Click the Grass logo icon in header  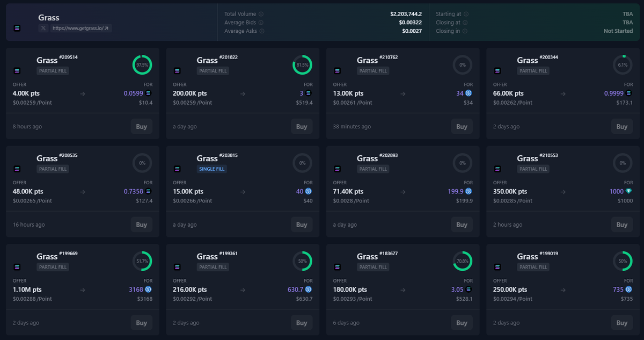[17, 28]
